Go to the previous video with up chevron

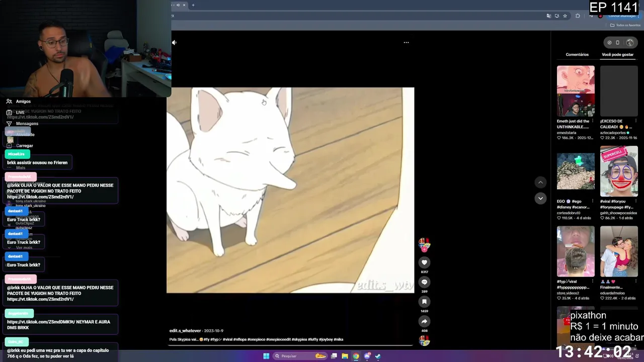pos(540,182)
